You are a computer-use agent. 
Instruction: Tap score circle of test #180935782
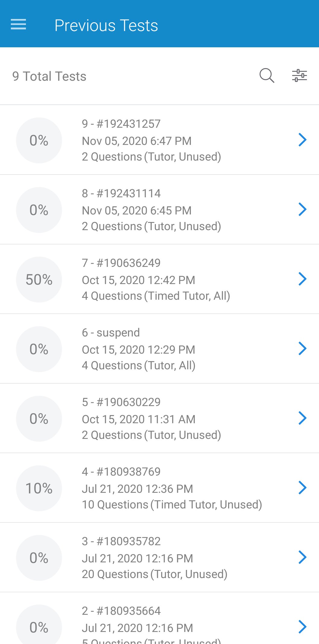click(39, 558)
